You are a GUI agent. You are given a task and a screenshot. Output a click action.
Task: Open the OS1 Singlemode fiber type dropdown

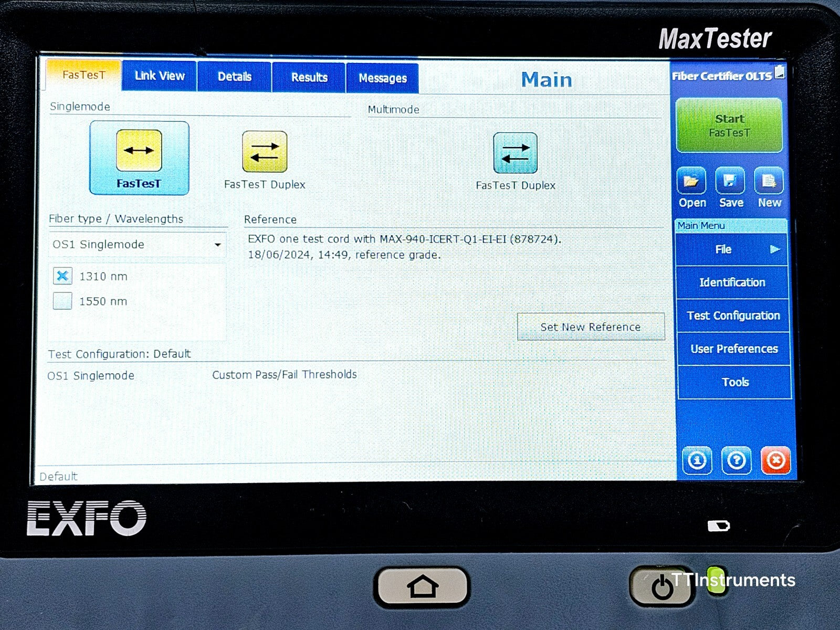click(217, 245)
